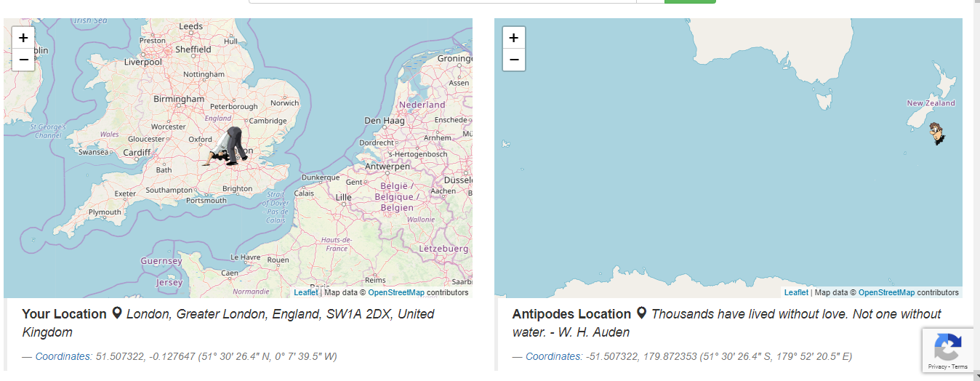Click the Brighton label on the map
Screen dimensions: 980x381
tap(237, 188)
